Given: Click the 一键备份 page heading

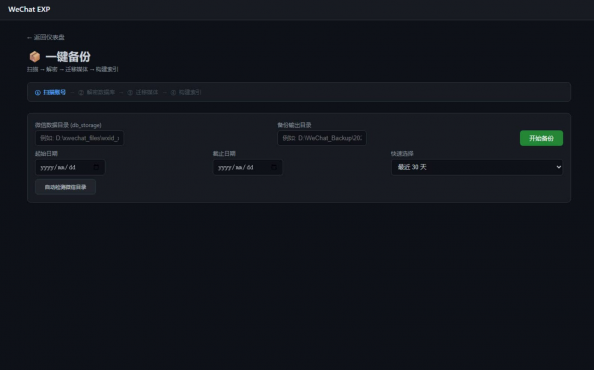Looking at the screenshot, I should click(68, 57).
